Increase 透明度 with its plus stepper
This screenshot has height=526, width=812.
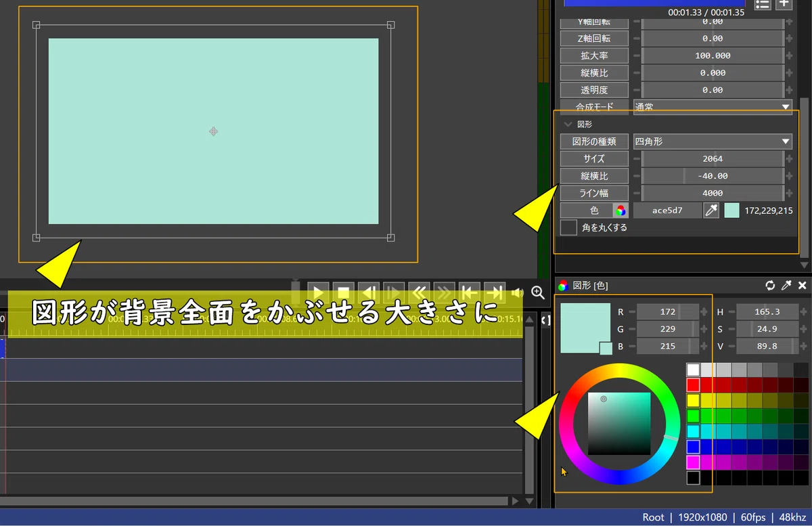click(789, 89)
